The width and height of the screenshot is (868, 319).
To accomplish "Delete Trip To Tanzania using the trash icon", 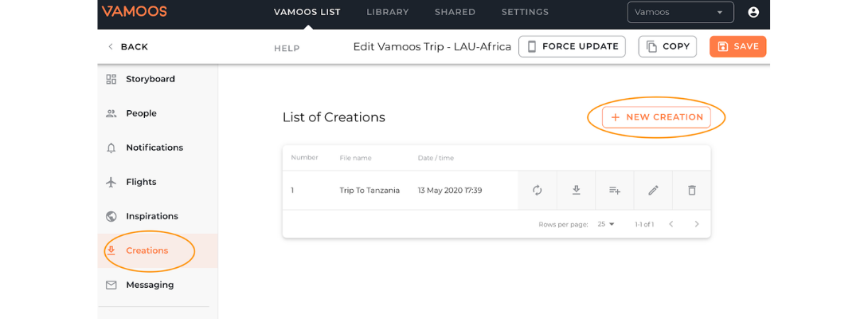I will [x=691, y=191].
